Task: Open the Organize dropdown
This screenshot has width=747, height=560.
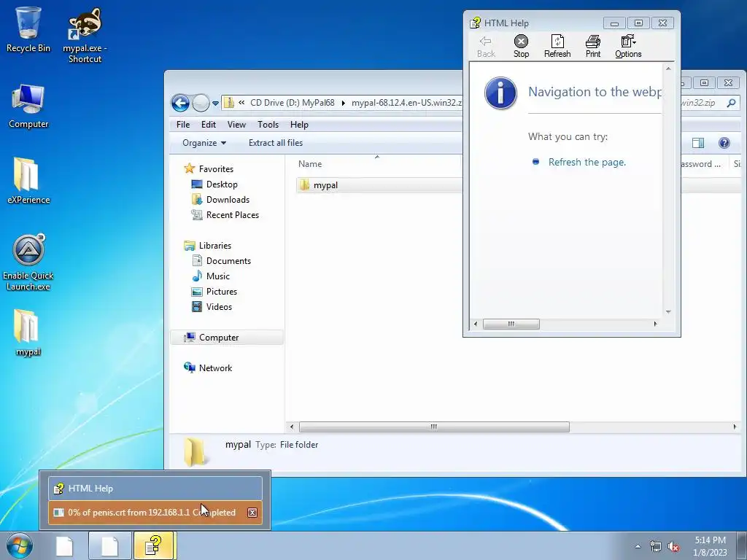Action: coord(204,143)
